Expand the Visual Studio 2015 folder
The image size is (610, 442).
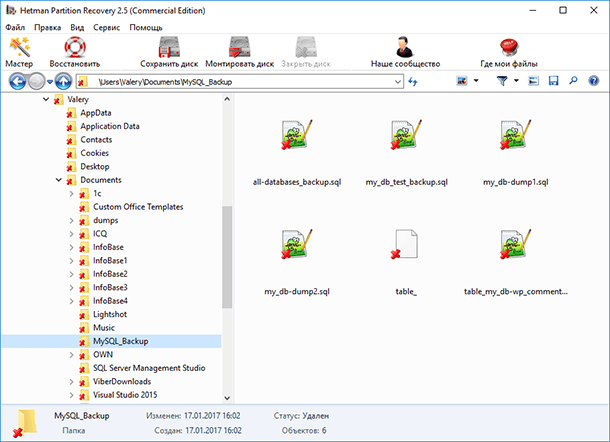point(72,395)
